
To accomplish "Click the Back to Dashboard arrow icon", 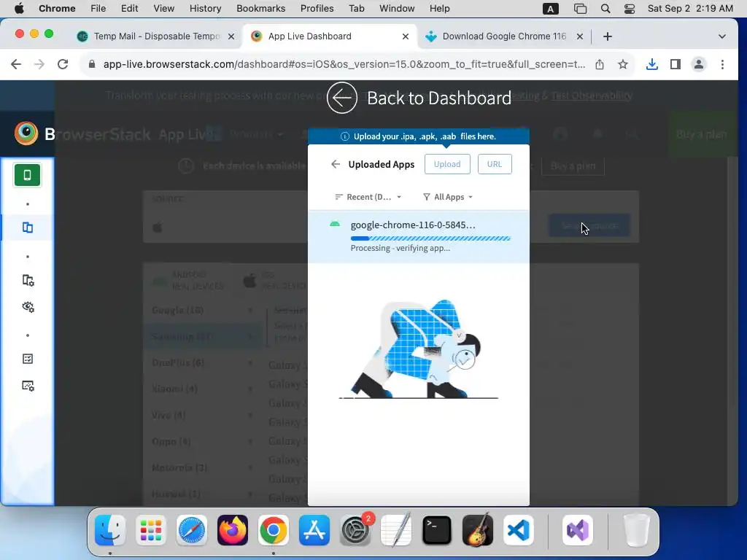I will [x=341, y=98].
